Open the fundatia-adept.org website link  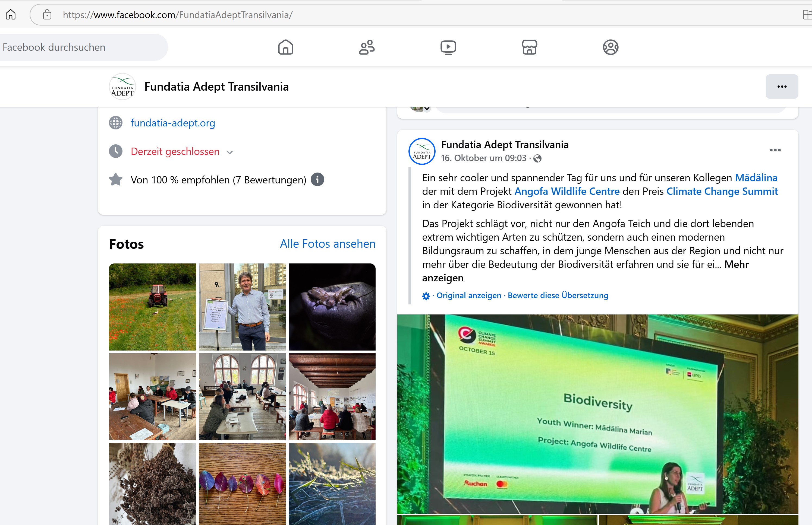point(173,123)
